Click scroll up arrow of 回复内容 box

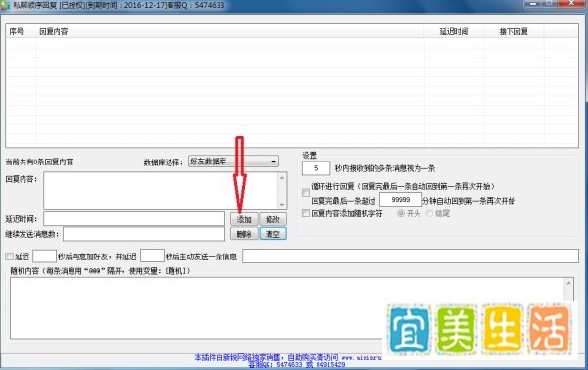click(282, 177)
